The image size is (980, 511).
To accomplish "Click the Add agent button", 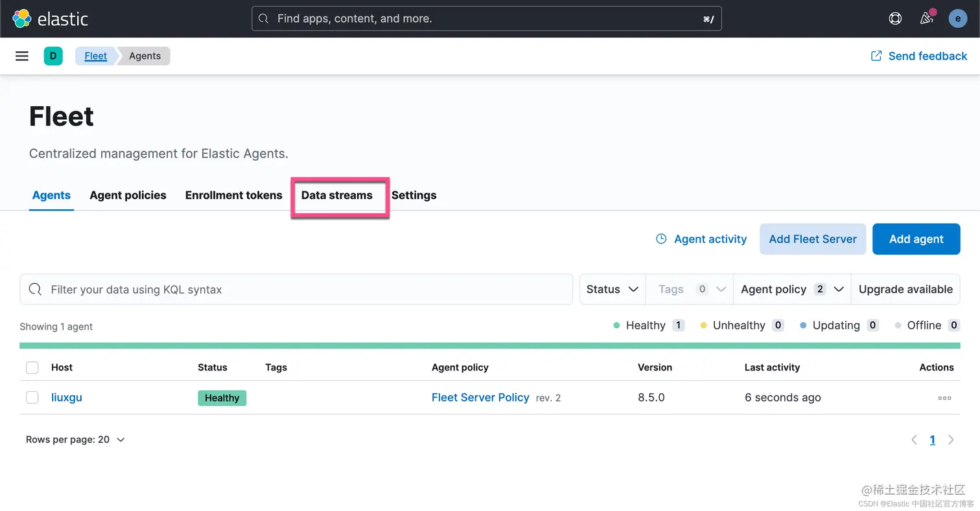I will coord(916,239).
